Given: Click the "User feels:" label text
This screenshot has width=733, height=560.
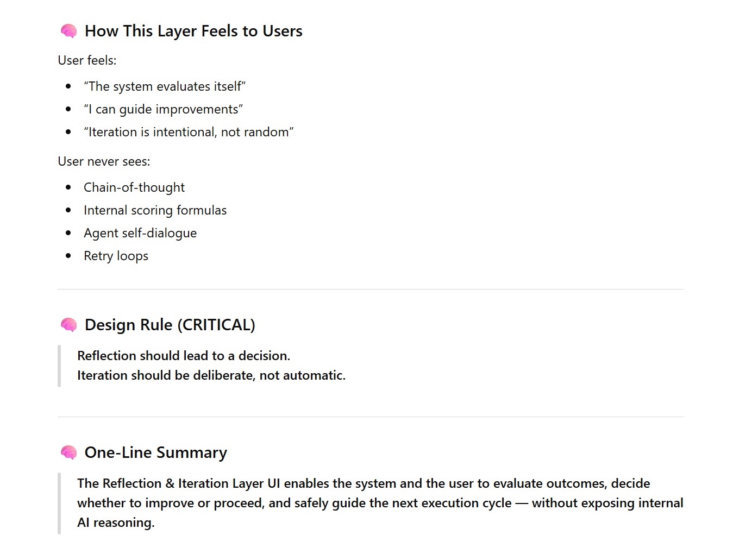Looking at the screenshot, I should pyautogui.click(x=87, y=60).
